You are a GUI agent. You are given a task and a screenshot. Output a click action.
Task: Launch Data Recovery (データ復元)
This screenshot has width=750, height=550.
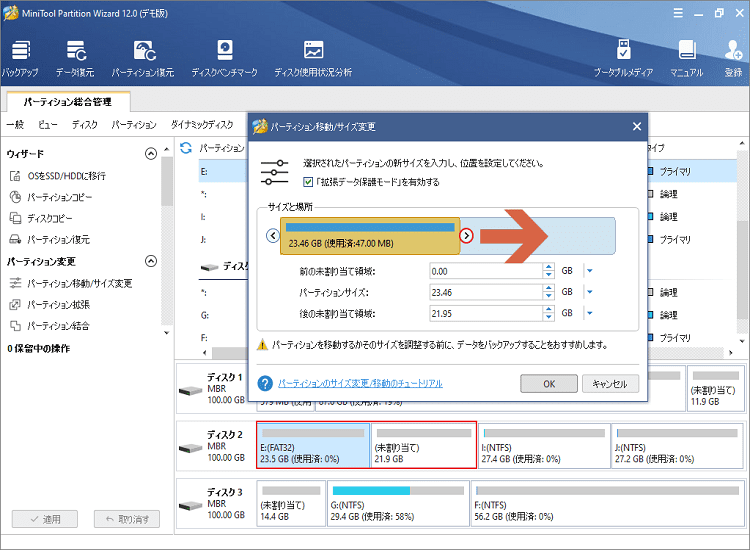75,58
